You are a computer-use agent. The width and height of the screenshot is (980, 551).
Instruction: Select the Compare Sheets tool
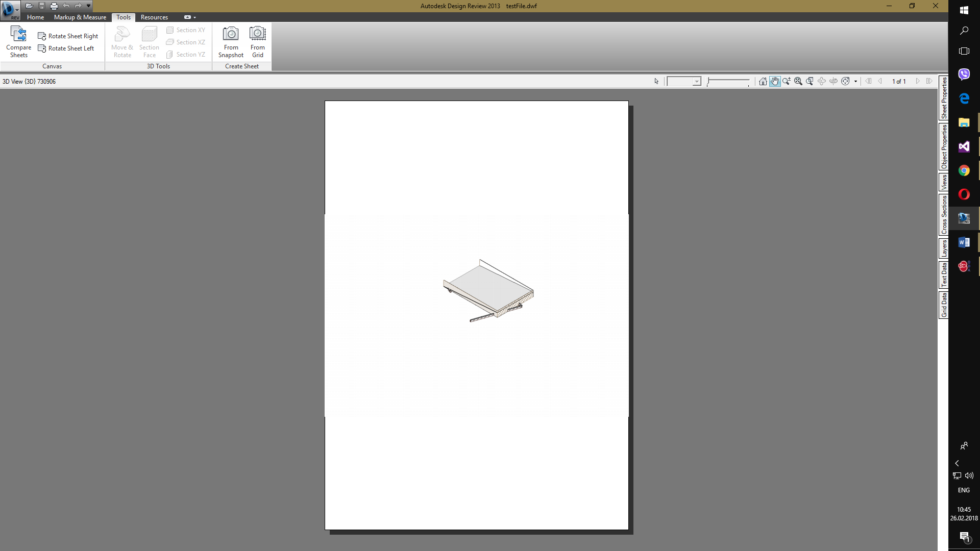tap(18, 42)
